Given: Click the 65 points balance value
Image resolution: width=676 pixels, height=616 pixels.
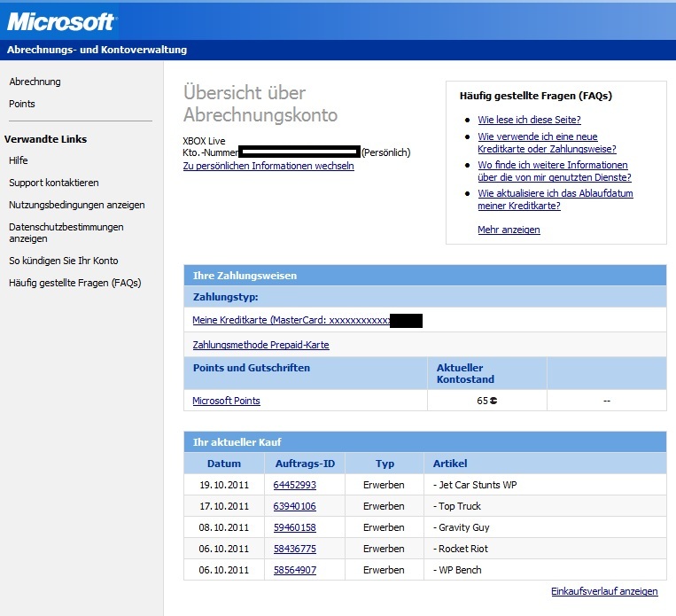Looking at the screenshot, I should coord(482,401).
